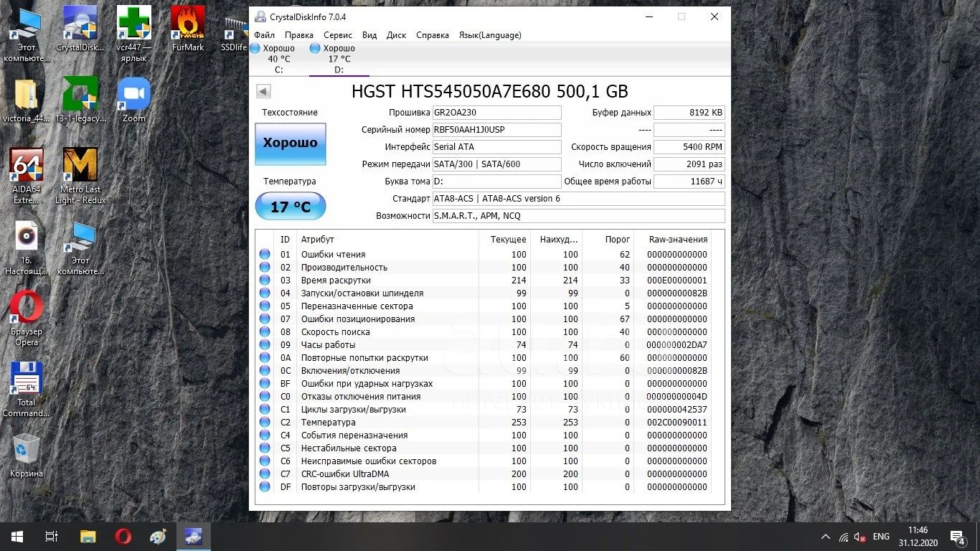Open File Explorer on the taskbar
Viewport: 980px width, 551px height.
coord(88,536)
